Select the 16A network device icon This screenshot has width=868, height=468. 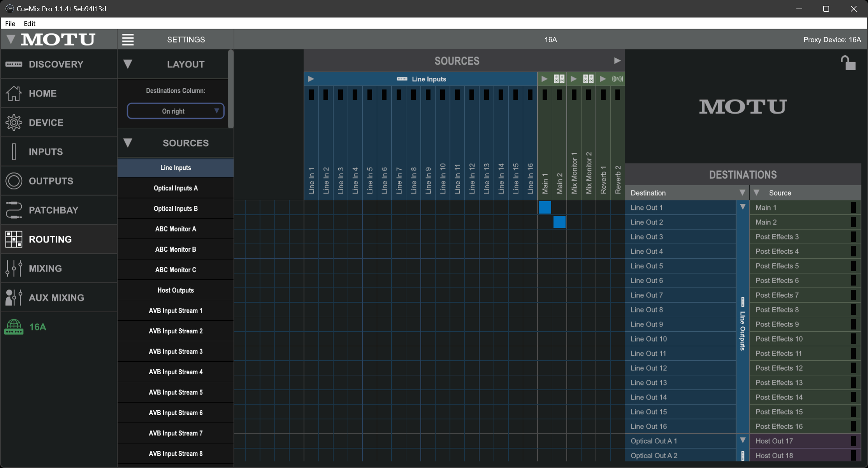click(14, 327)
